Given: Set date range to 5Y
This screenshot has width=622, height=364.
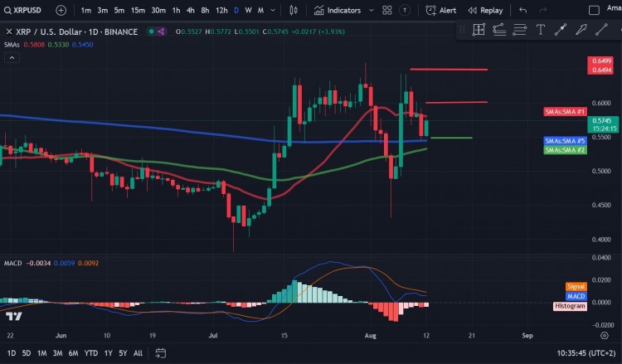Looking at the screenshot, I should click(123, 353).
